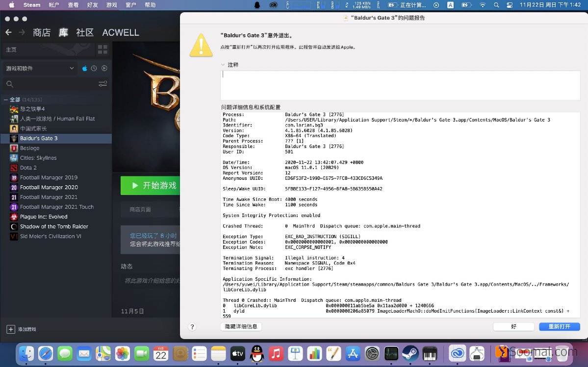588x367 pixels.
Task: Click the 重新打开 button to relaunch
Action: click(560, 326)
